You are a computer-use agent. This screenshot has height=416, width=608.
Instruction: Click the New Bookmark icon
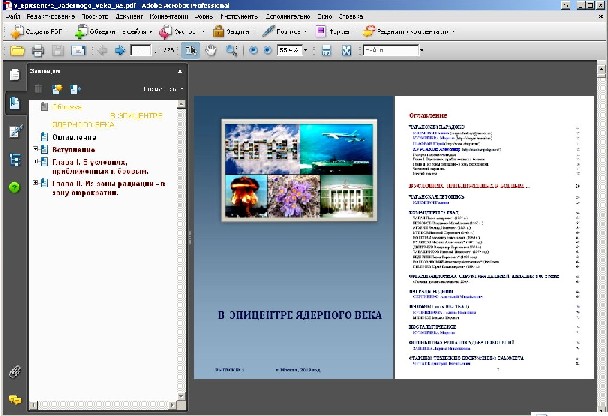click(57, 90)
